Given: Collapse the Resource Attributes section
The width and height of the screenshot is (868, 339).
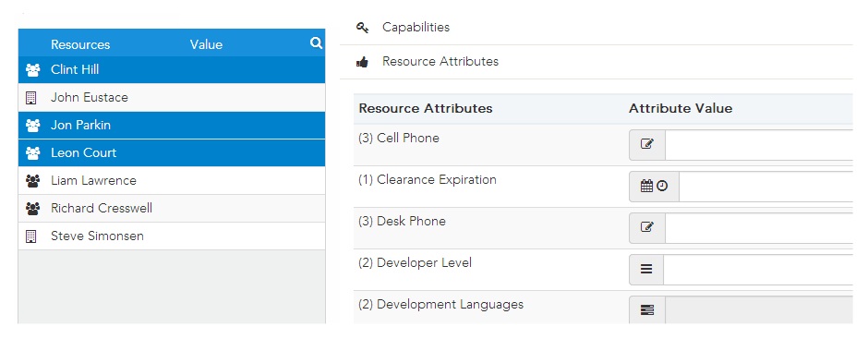Looking at the screenshot, I should 597,62.
